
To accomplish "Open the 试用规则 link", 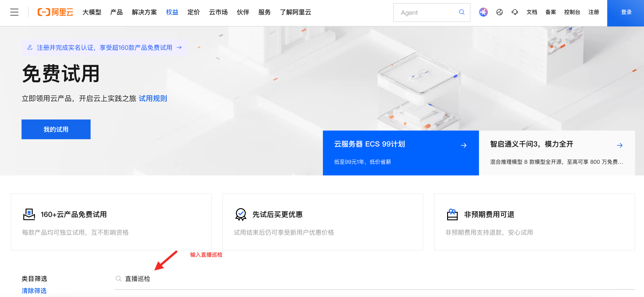I will [x=153, y=98].
